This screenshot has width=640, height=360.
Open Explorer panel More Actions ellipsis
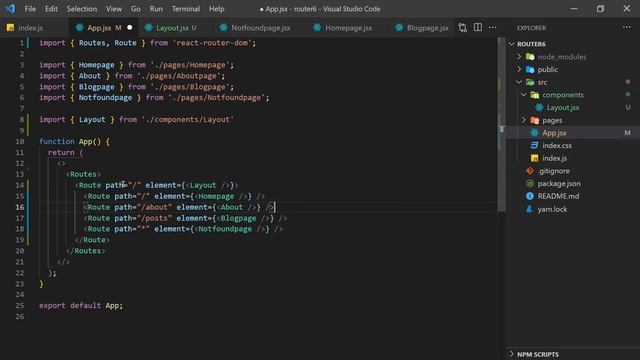point(627,27)
